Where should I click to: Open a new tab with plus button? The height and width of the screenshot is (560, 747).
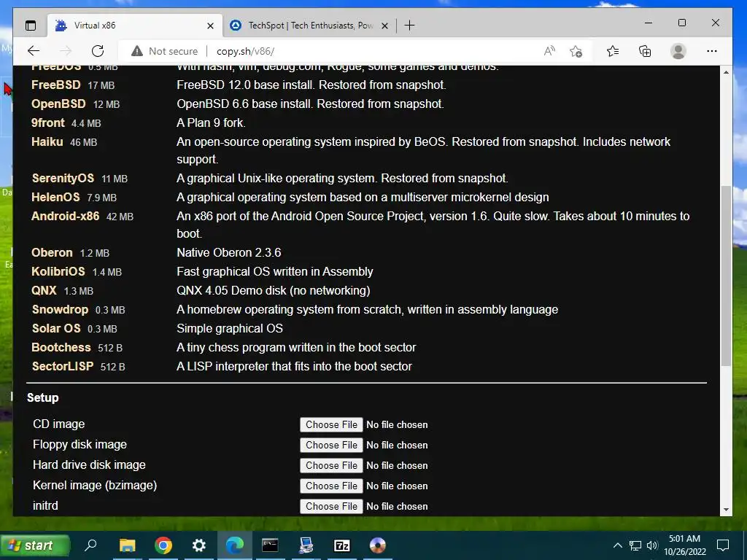pos(409,26)
